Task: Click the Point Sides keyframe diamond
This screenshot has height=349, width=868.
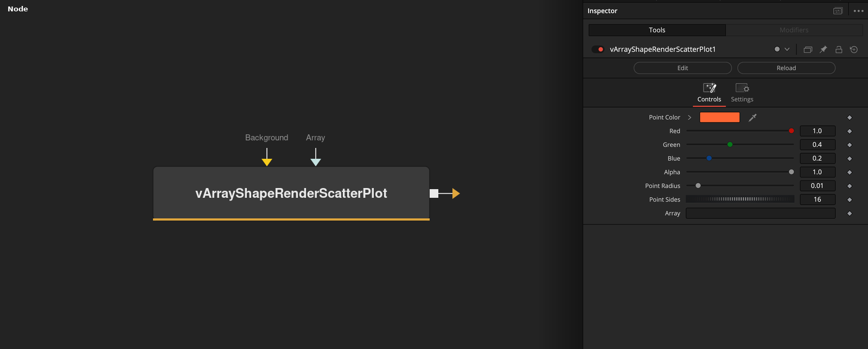Action: tap(850, 199)
